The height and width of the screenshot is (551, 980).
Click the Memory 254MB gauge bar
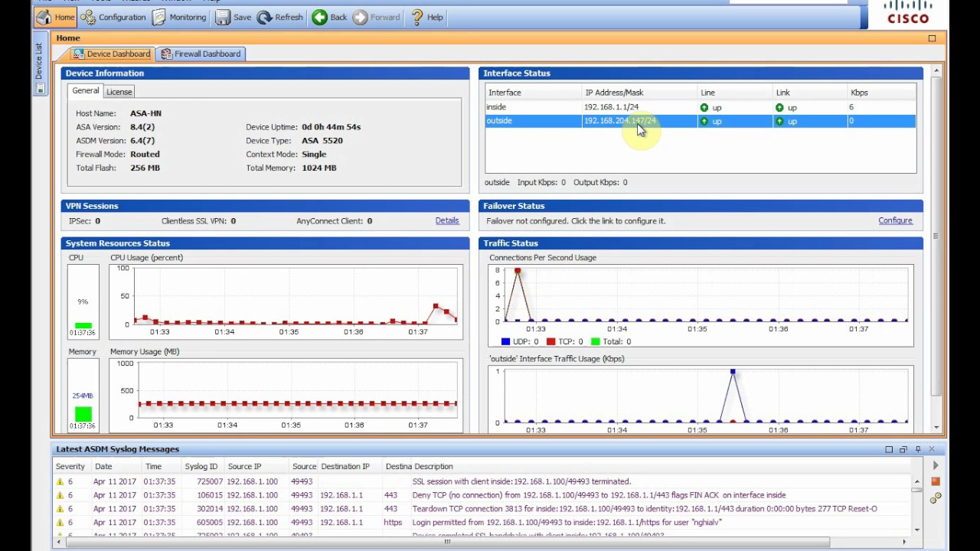pyautogui.click(x=83, y=395)
